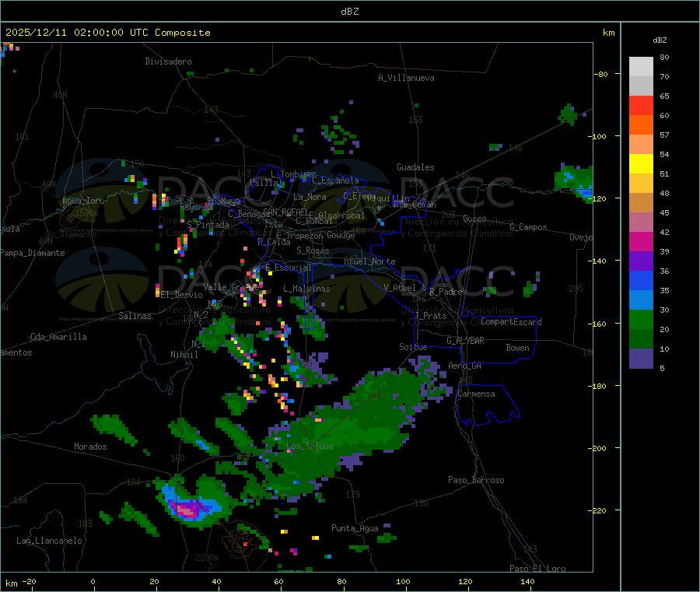Screen dimensions: 700x592
Task: Select the 'Punta_Agua' place label
Action: coord(355,528)
